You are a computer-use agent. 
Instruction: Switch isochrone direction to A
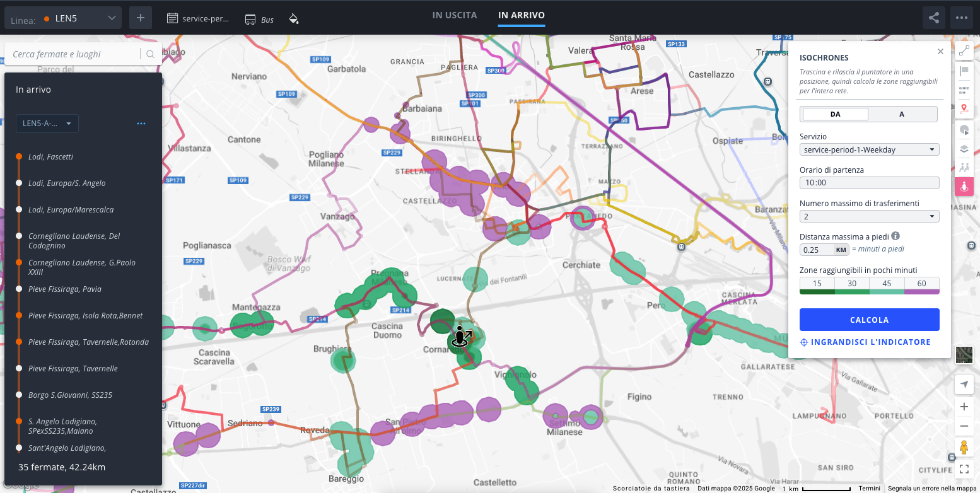tap(902, 114)
